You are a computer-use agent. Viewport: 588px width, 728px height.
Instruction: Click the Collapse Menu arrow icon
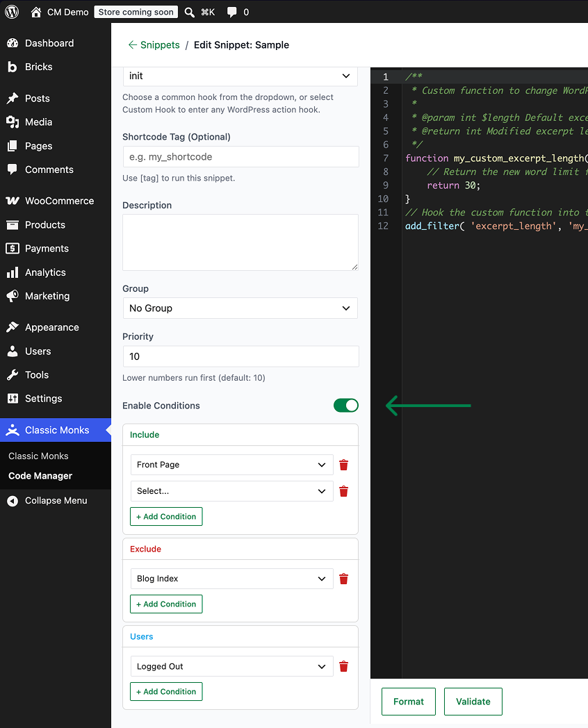[13, 500]
